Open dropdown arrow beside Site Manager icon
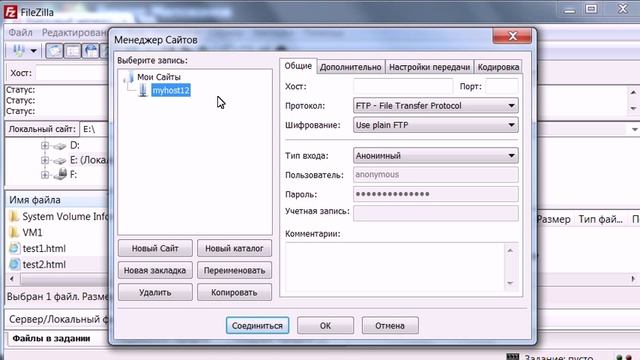The image size is (640, 360). coord(34,51)
